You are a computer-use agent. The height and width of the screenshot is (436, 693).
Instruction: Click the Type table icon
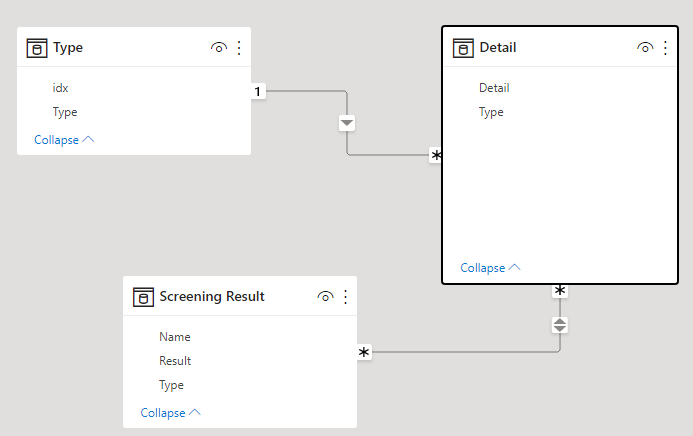[x=37, y=48]
